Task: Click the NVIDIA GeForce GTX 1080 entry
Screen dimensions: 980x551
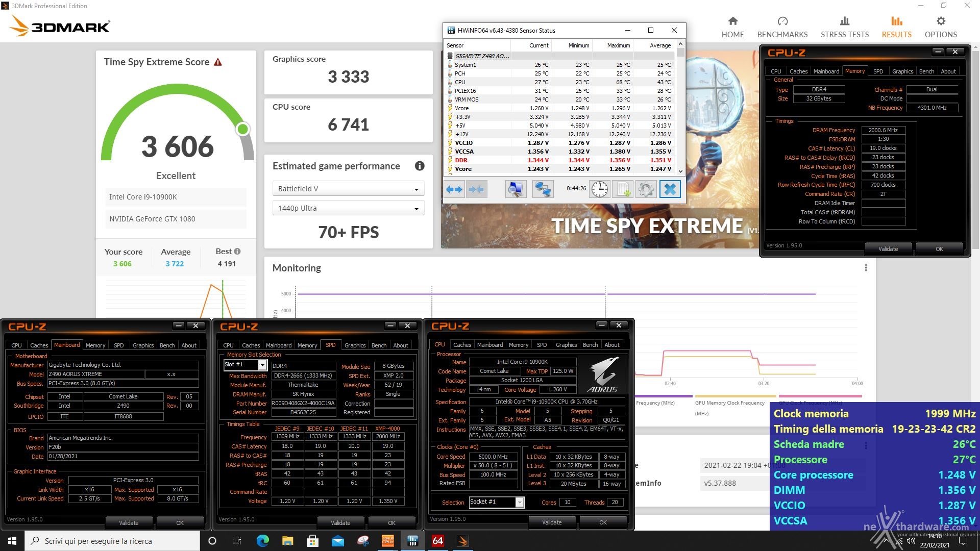Action: (176, 219)
